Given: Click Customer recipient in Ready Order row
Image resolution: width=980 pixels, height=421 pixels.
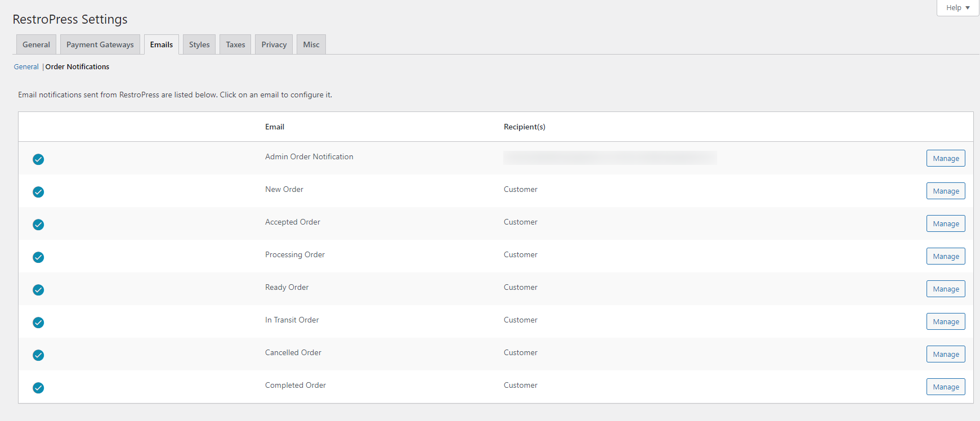Looking at the screenshot, I should point(521,287).
